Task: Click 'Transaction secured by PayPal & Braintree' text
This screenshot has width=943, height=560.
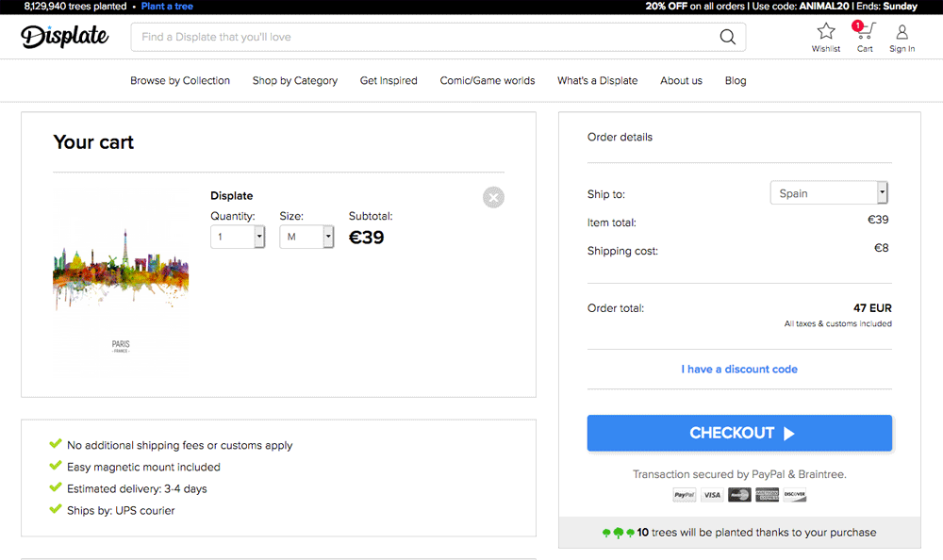Action: point(739,474)
